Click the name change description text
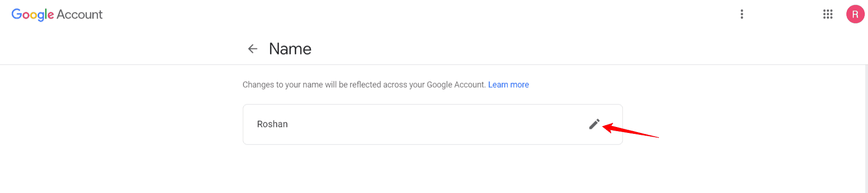This screenshot has width=868, height=193. point(364,84)
